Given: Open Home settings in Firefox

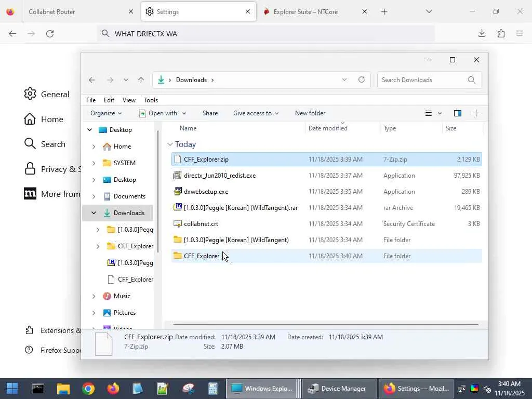Looking at the screenshot, I should [44, 119].
